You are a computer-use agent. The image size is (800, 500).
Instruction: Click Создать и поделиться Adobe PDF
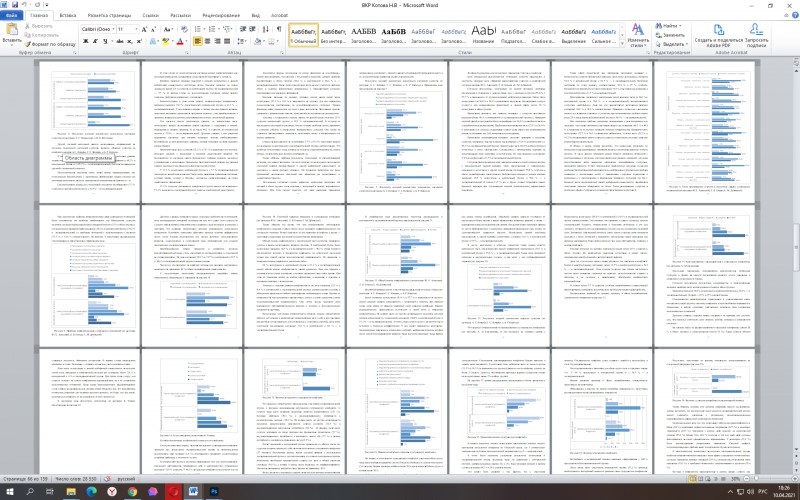click(718, 35)
